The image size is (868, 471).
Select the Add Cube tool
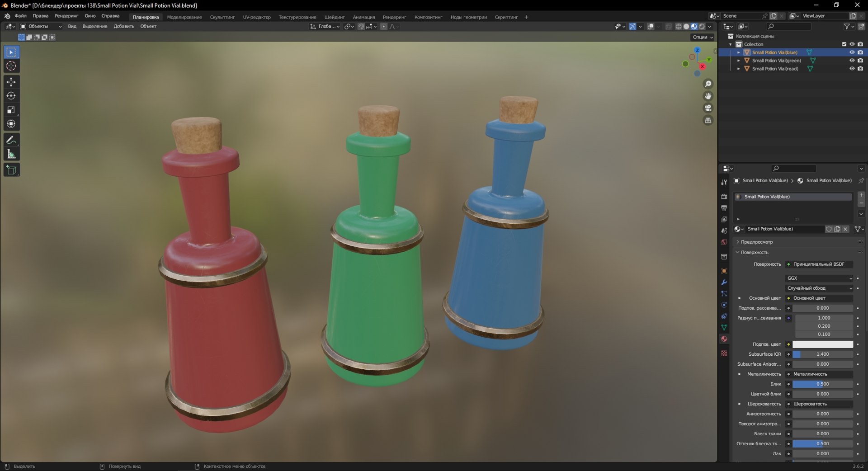click(11, 170)
